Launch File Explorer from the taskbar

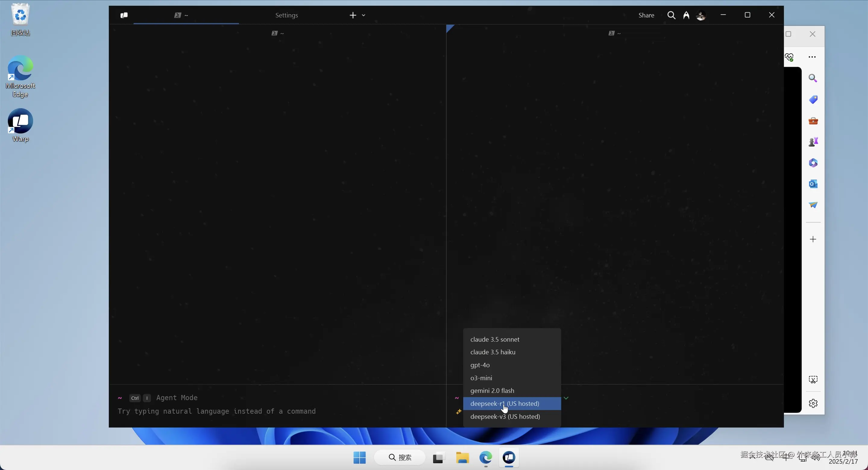[462, 458]
